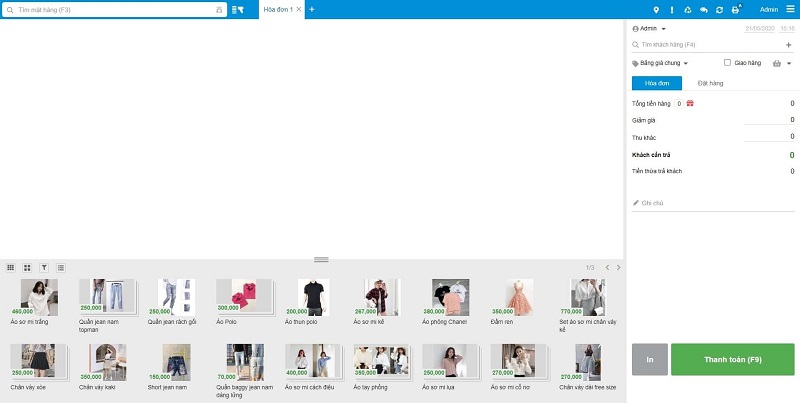Viewport: 800px width, 403px height.
Task: Click the Thanh toán (F9) button
Action: point(732,359)
